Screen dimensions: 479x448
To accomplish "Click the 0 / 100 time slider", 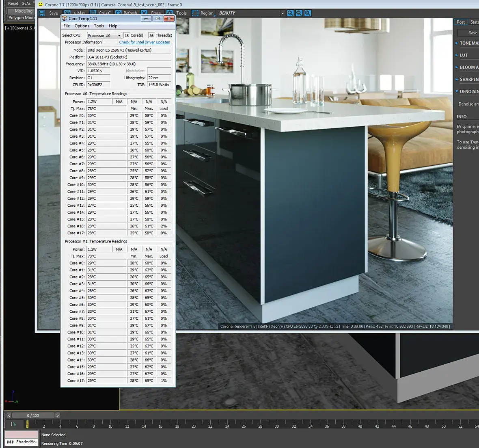I will [x=33, y=415].
